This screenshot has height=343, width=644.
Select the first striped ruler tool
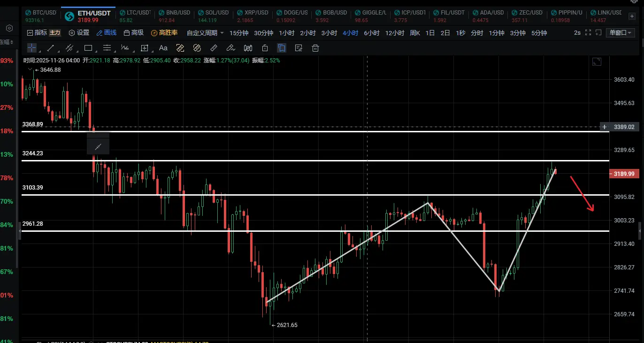coord(180,48)
